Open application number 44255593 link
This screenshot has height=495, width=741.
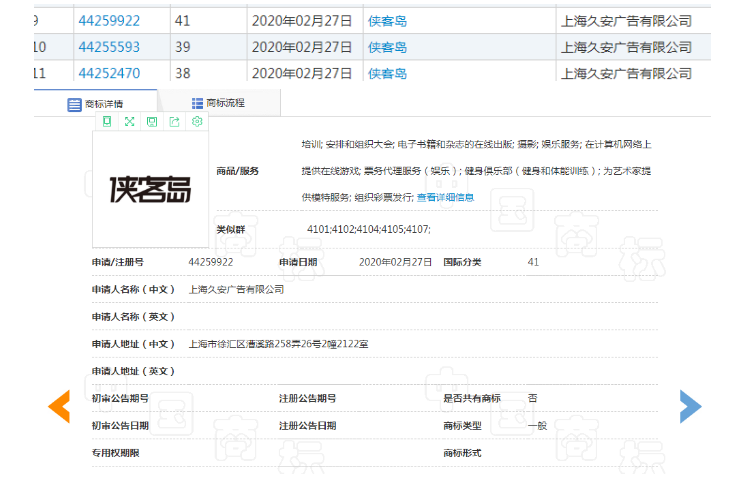109,47
